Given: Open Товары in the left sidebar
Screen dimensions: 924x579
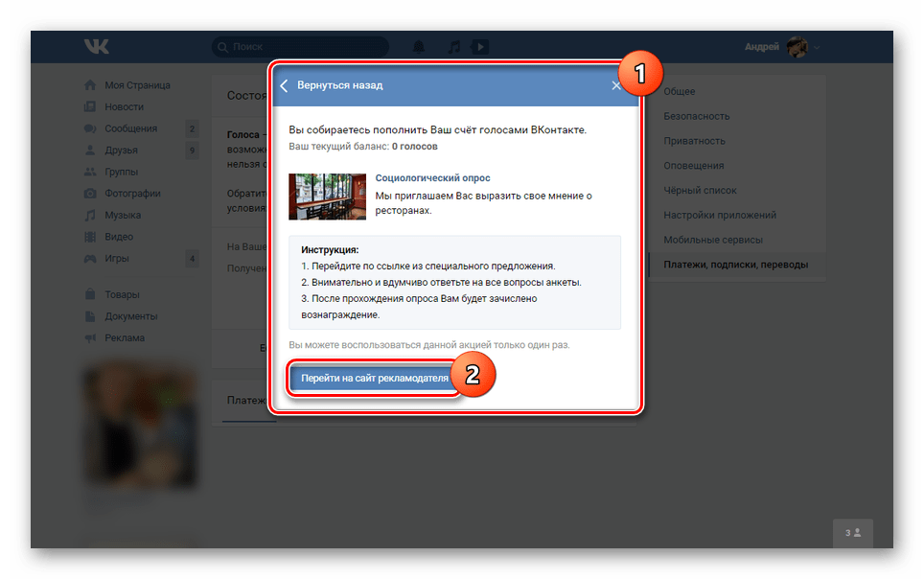Looking at the screenshot, I should tap(122, 294).
